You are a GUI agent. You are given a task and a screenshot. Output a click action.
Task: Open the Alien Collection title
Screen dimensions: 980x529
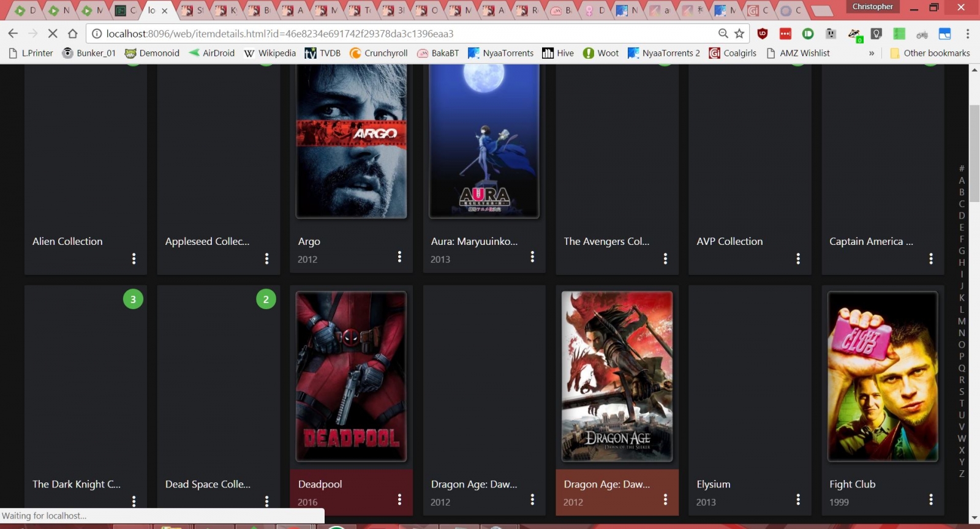(x=67, y=241)
